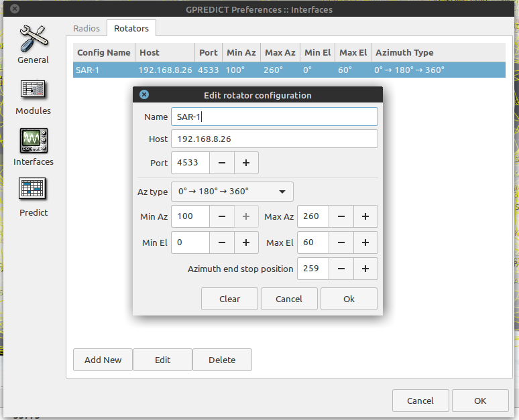Click the Max Az value field
The width and height of the screenshot is (519, 420).
pyautogui.click(x=313, y=216)
